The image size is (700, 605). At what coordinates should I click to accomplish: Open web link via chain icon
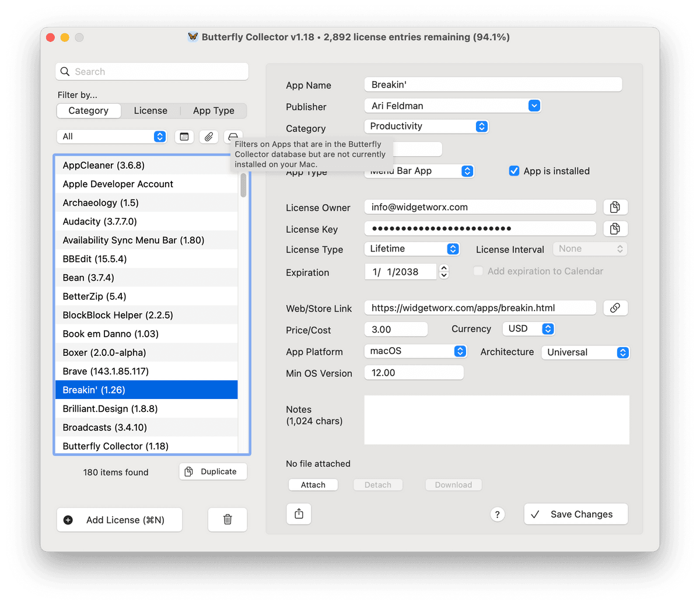click(x=615, y=308)
